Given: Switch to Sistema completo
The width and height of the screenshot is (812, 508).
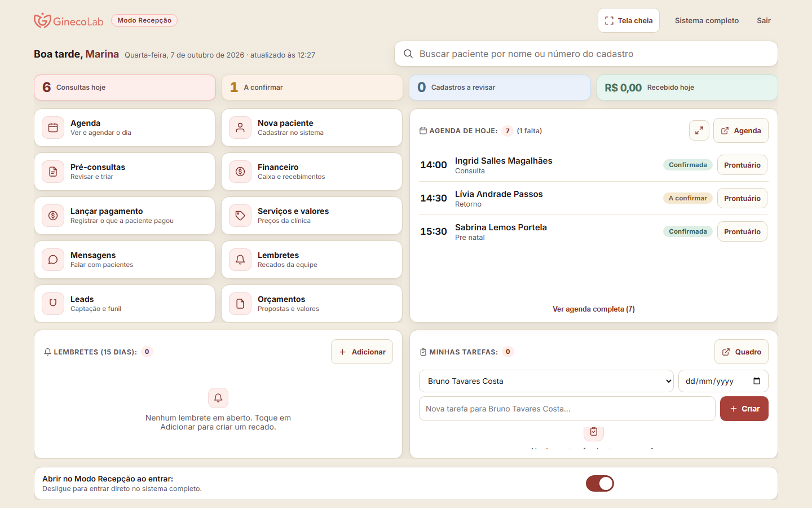Looking at the screenshot, I should 707,20.
